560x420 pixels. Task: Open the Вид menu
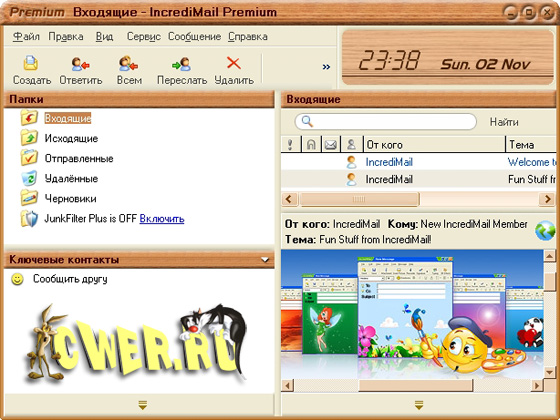click(x=104, y=36)
